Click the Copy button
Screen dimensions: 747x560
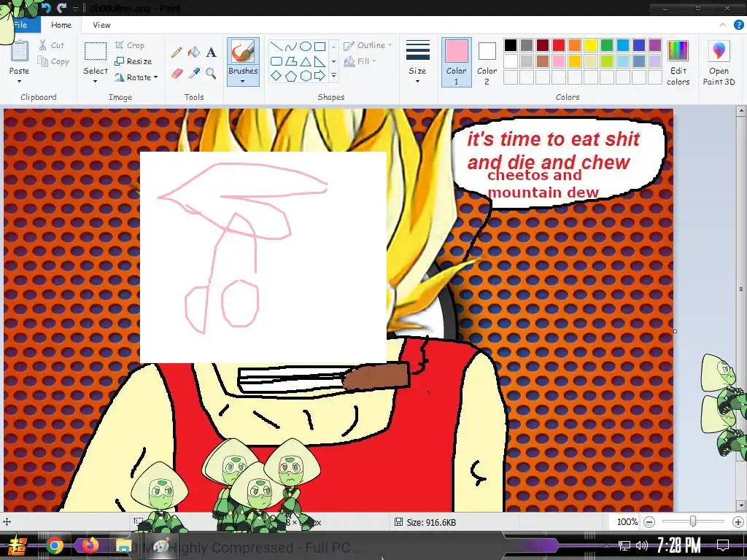(x=53, y=61)
